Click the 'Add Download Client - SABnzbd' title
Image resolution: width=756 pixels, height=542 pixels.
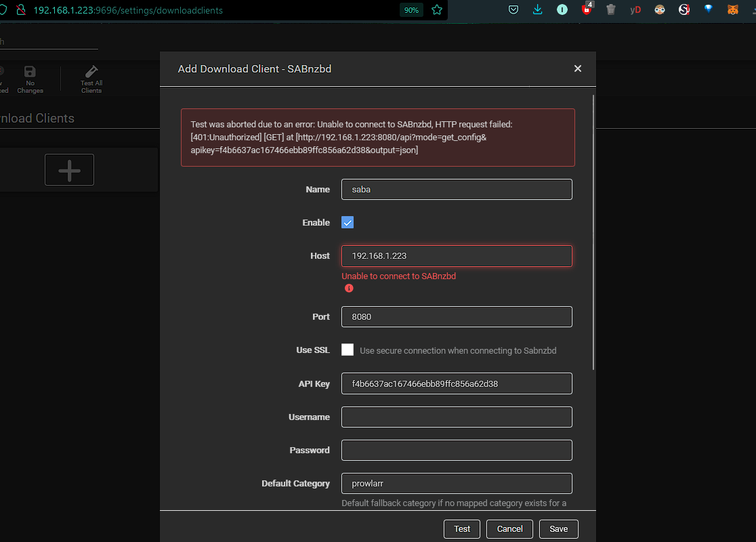click(x=255, y=69)
